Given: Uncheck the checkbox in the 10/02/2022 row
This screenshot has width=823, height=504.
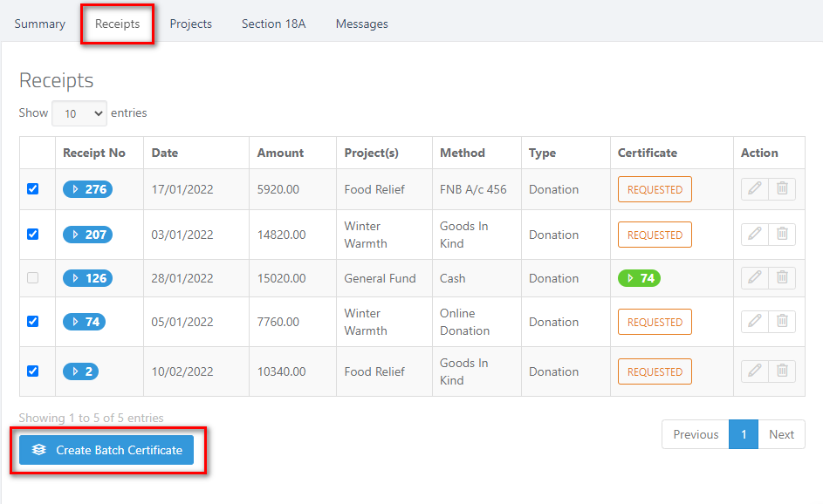Looking at the screenshot, I should (x=32, y=371).
